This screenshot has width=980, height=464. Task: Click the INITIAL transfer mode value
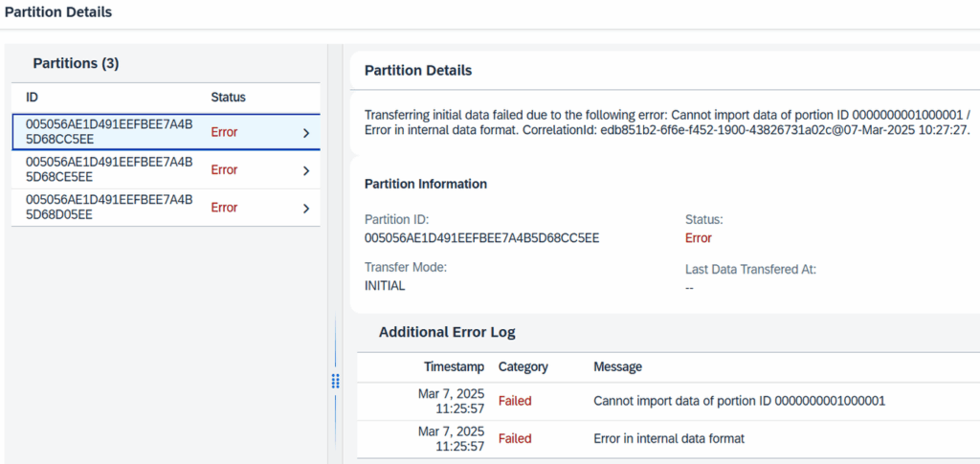[x=385, y=285]
